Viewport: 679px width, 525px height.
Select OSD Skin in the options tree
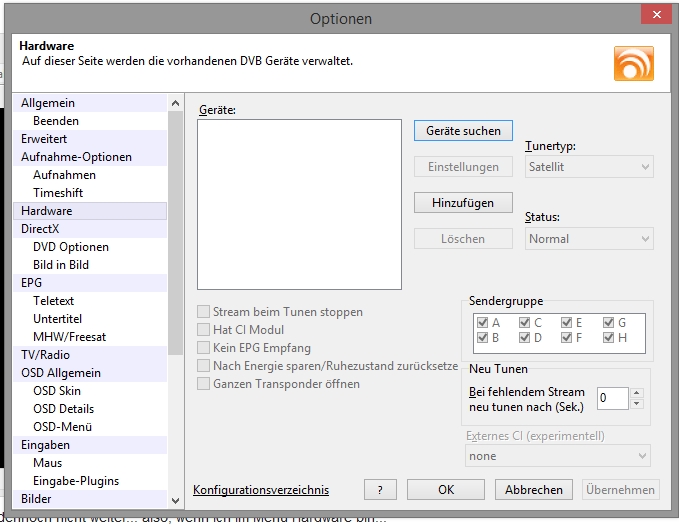pos(57,391)
